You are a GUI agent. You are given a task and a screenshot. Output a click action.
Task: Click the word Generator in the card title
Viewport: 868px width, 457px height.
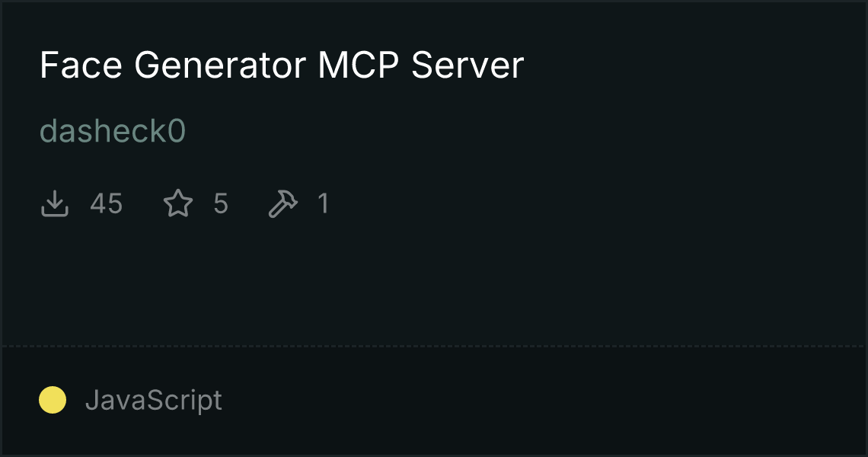pyautogui.click(x=220, y=66)
